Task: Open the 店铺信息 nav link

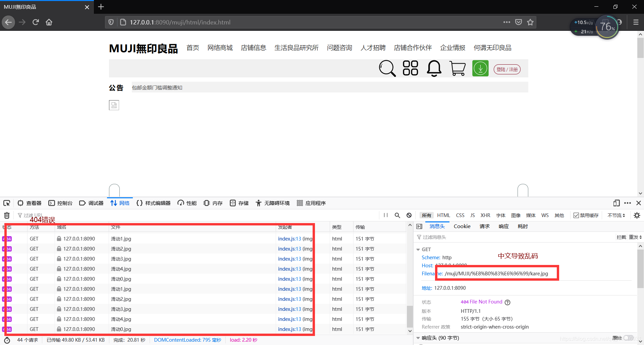Action: pyautogui.click(x=254, y=48)
